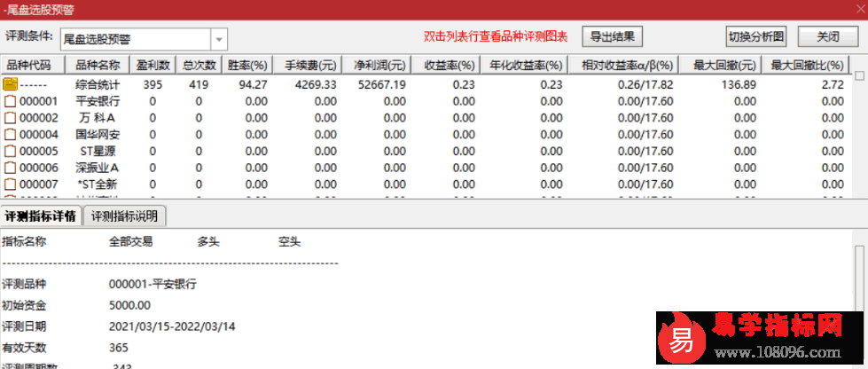Click the document icon for 000001 平安银行
Viewport: 868px width, 369px height.
click(x=11, y=101)
